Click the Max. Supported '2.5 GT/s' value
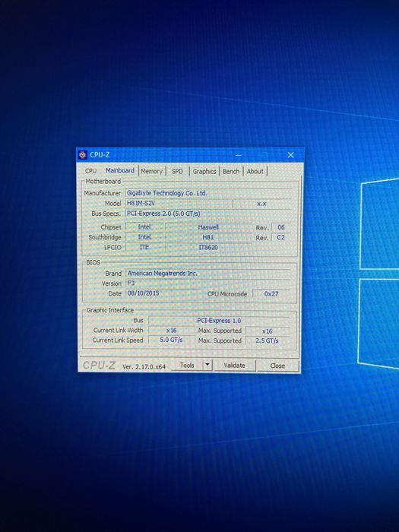The image size is (399, 532). point(267,340)
